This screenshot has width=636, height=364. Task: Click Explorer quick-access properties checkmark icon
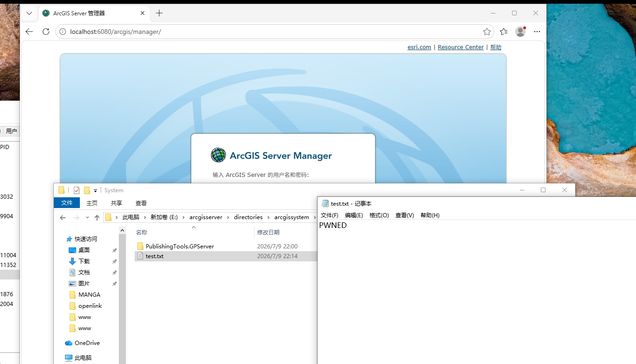pyautogui.click(x=77, y=190)
